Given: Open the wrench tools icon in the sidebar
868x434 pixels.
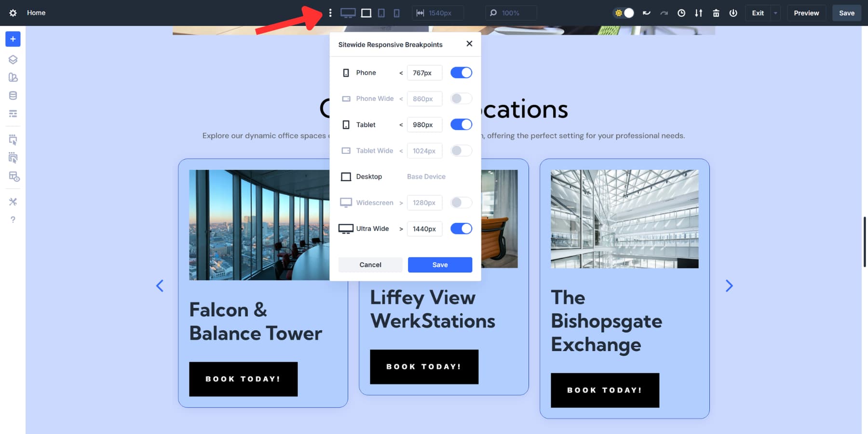Looking at the screenshot, I should click(x=13, y=202).
